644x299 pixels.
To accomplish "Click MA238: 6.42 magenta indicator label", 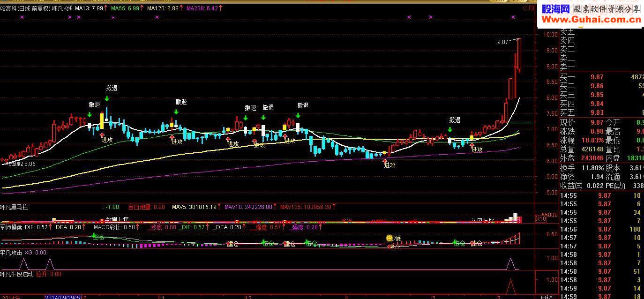I will pyautogui.click(x=202, y=8).
